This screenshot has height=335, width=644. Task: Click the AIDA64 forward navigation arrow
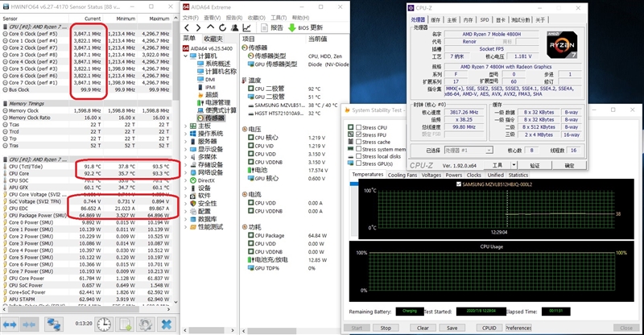tap(198, 27)
